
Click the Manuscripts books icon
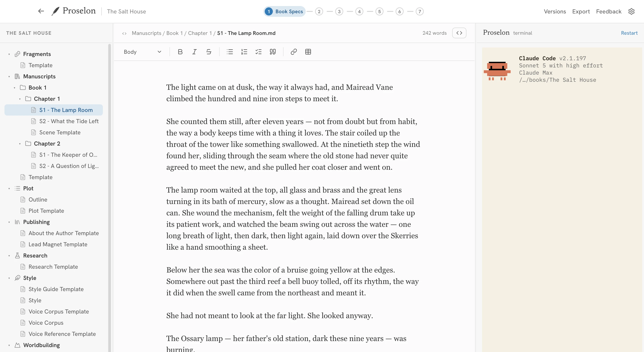pyautogui.click(x=17, y=76)
